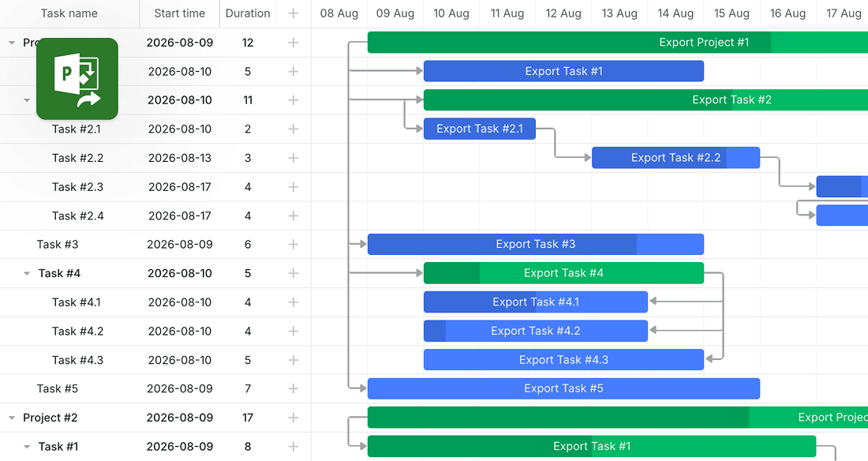The width and height of the screenshot is (868, 461).
Task: Click the plus column header icon
Action: (294, 13)
